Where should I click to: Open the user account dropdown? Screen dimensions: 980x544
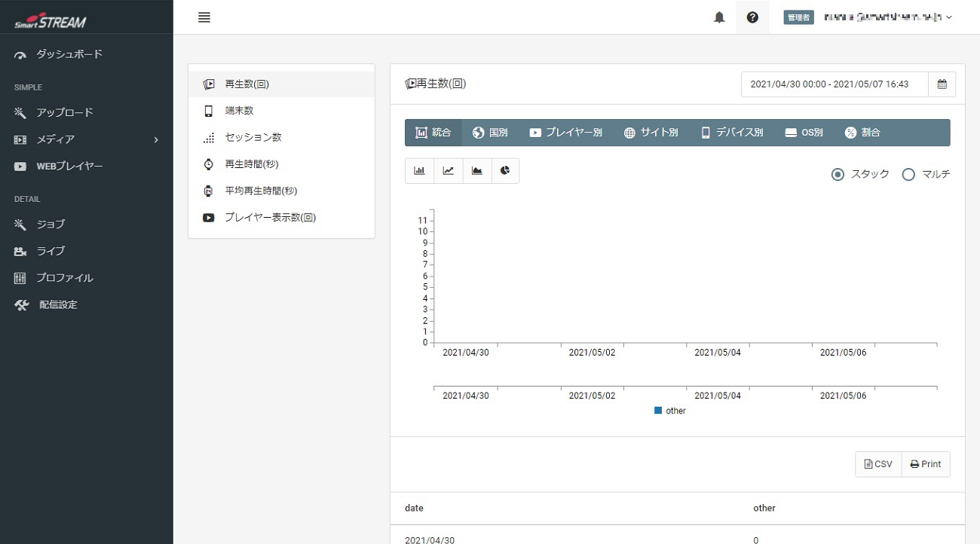[888, 17]
